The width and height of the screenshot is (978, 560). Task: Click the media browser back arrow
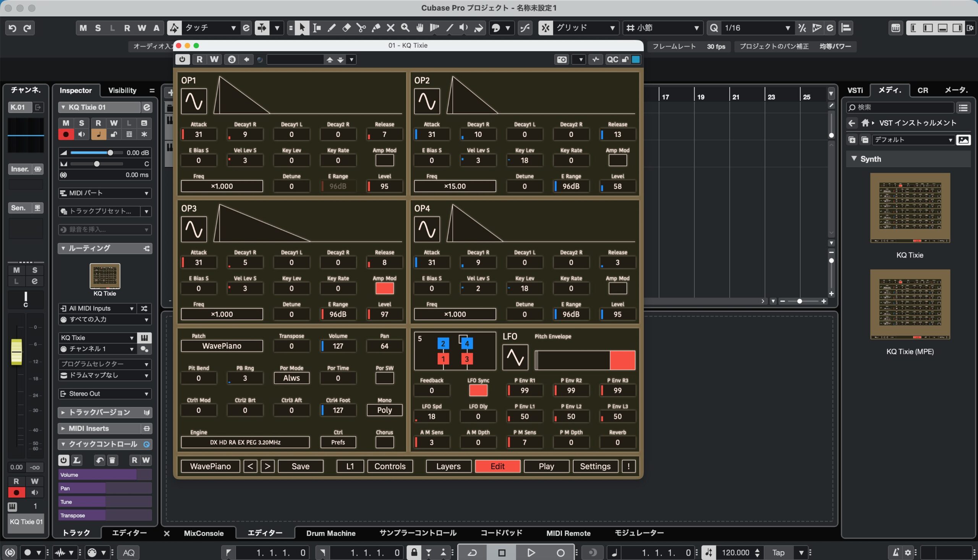click(x=852, y=123)
